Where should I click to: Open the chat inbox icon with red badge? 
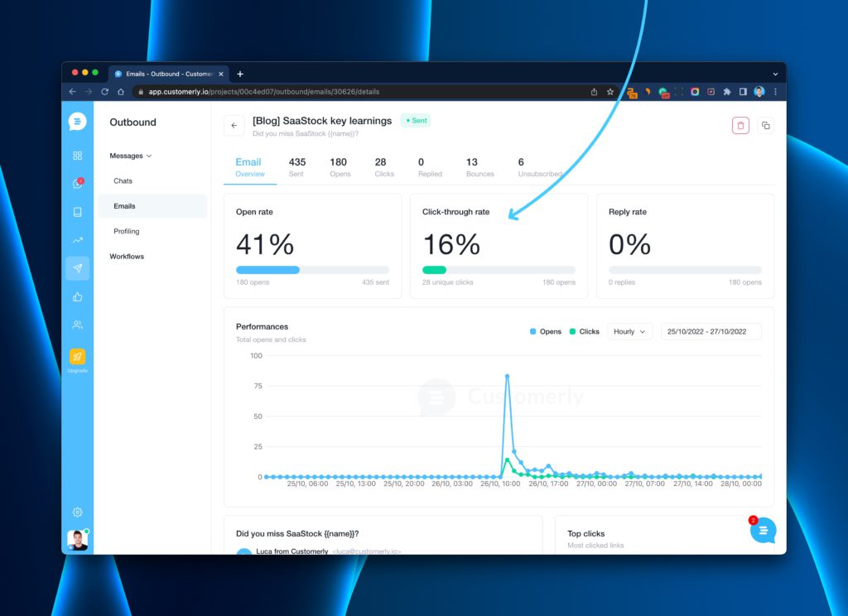click(x=77, y=183)
